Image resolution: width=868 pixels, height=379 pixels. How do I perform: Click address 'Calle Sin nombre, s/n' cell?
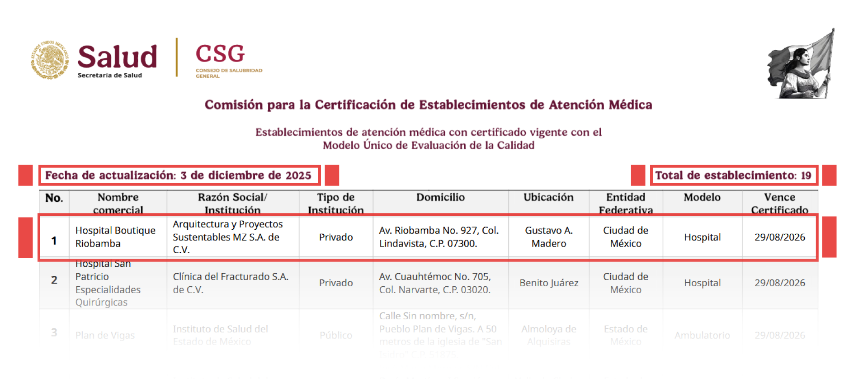pos(440,335)
